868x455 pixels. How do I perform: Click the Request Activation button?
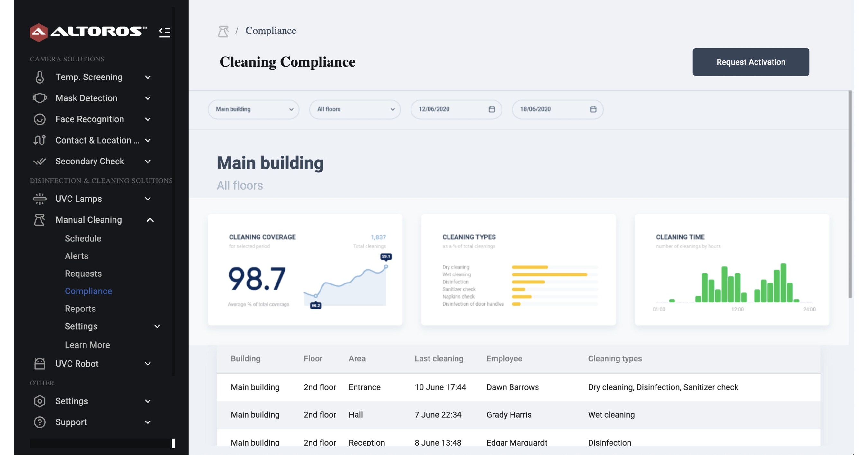[750, 62]
